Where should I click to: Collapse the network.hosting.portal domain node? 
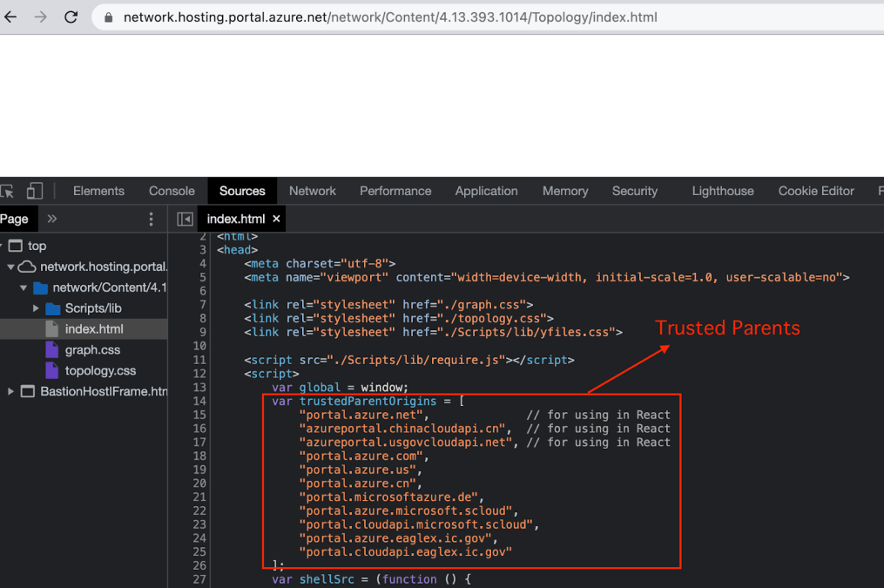[10, 267]
